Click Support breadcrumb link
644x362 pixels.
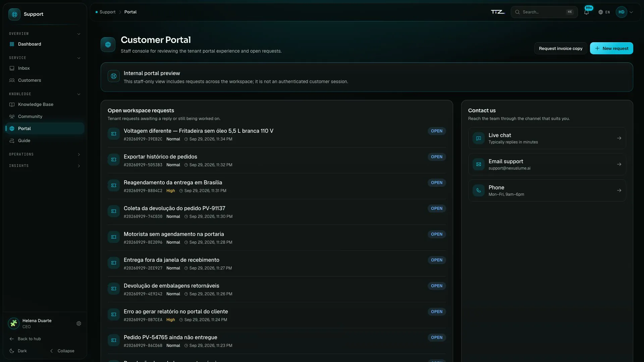pyautogui.click(x=107, y=12)
